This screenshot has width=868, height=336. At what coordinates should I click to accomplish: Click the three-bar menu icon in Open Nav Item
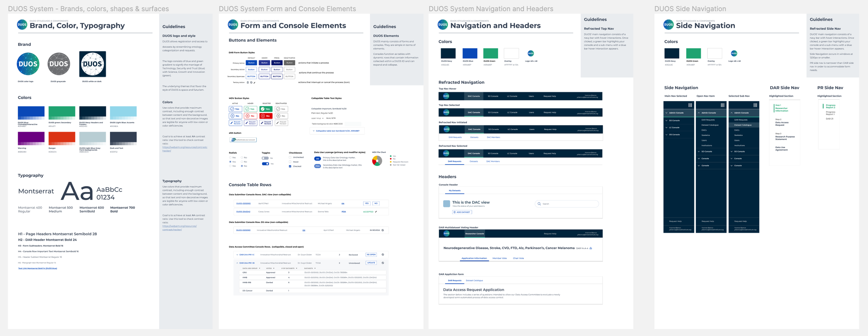pyautogui.click(x=723, y=105)
